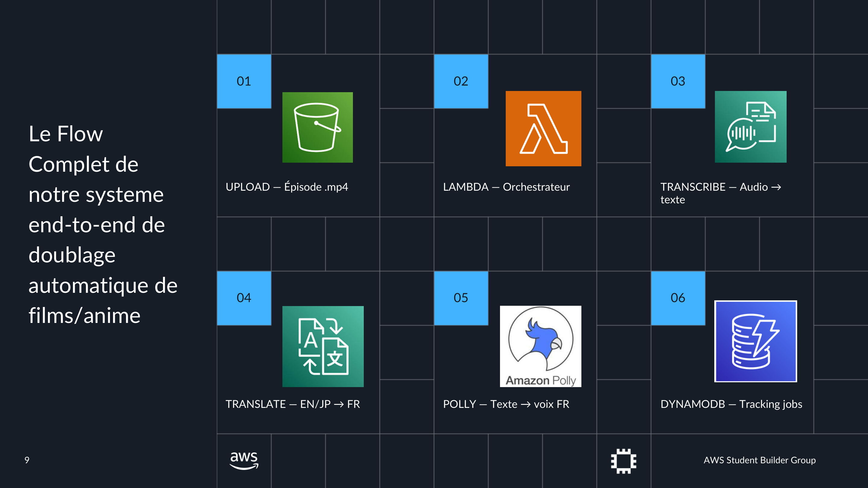Click the slide number 9
This screenshot has height=488, width=868.
27,460
